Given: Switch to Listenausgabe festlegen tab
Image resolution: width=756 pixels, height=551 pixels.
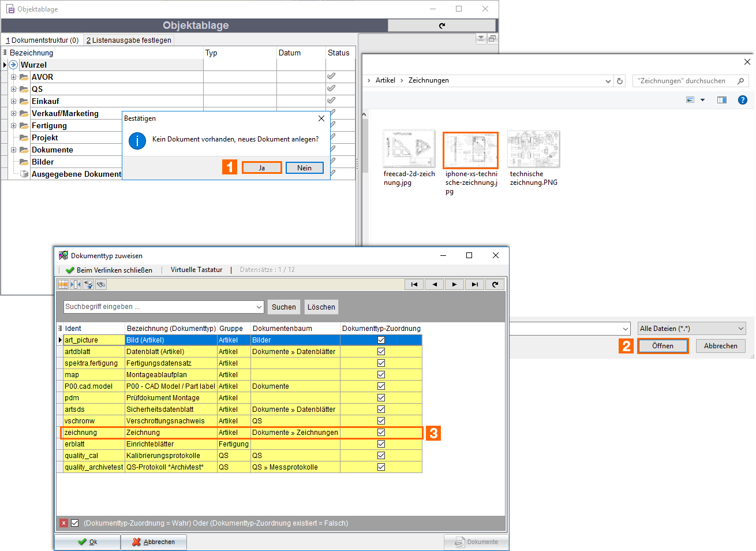Looking at the screenshot, I should [129, 40].
